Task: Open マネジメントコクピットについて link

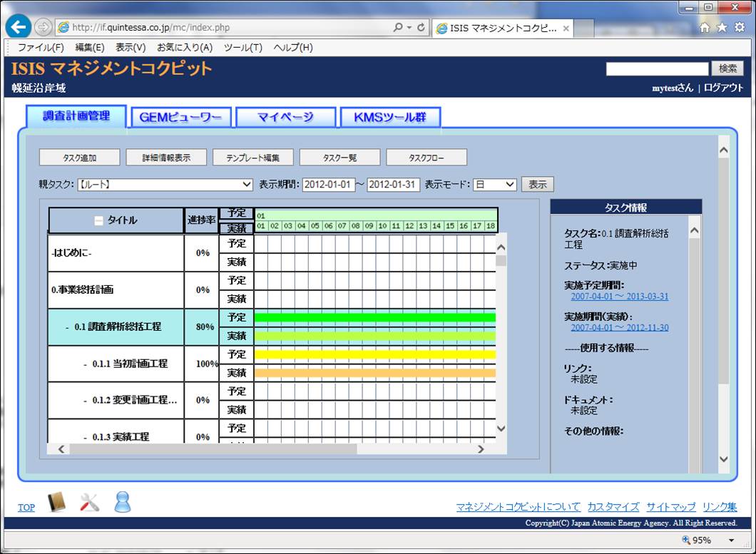Action: click(518, 507)
